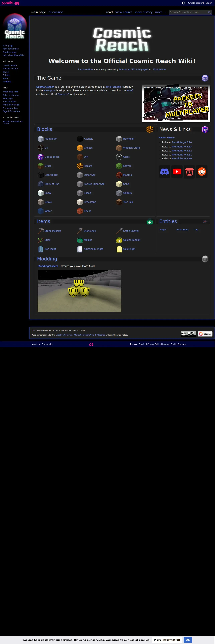The height and width of the screenshot is (644, 215).
Task: Click the Debug Block icon
Action: click(40, 157)
